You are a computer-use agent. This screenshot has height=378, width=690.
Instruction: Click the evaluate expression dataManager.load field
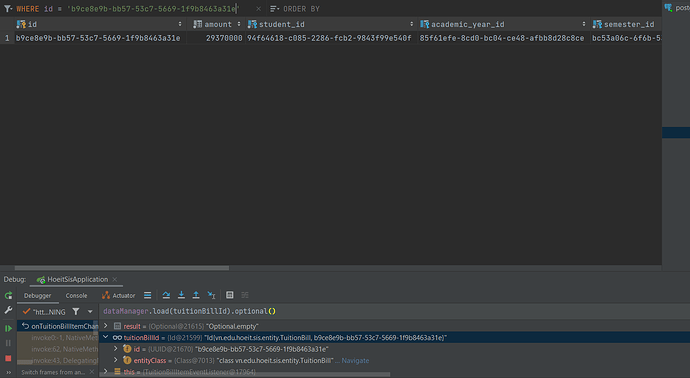(394, 311)
